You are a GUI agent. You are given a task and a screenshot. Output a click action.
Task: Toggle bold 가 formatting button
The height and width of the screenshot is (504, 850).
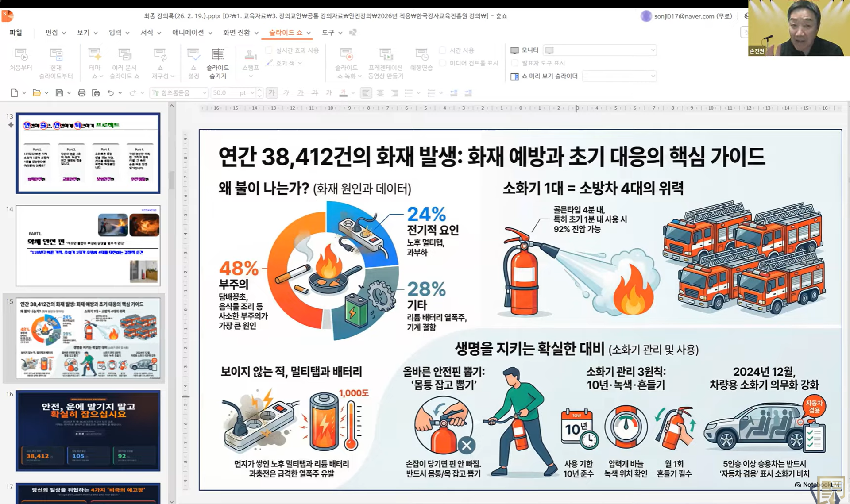point(271,93)
